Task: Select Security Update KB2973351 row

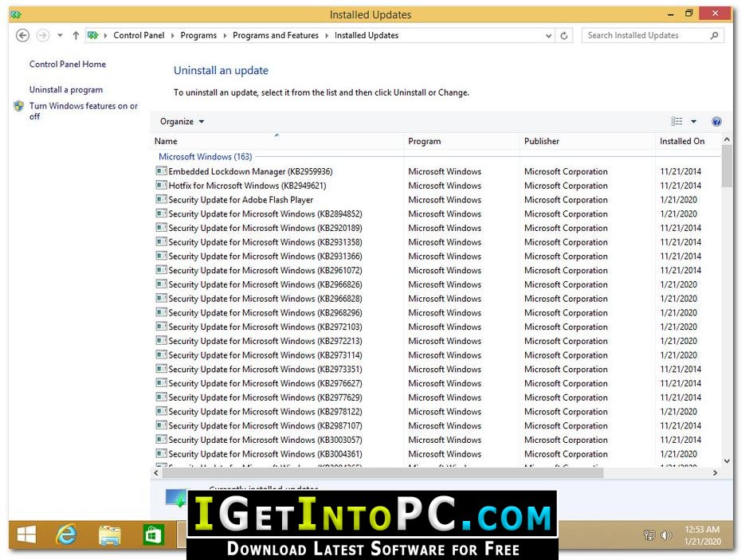Action: click(x=435, y=369)
